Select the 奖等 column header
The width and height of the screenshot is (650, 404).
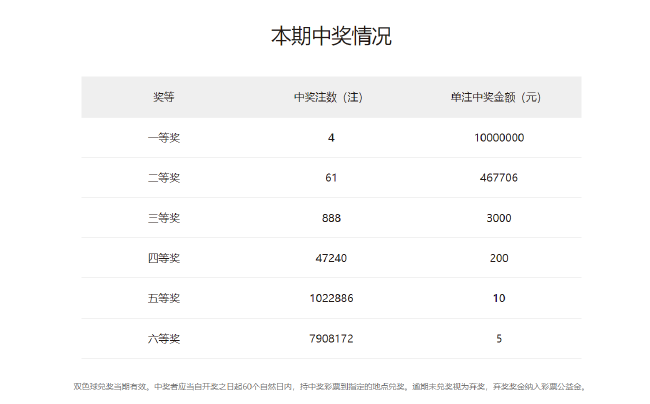[x=164, y=97]
